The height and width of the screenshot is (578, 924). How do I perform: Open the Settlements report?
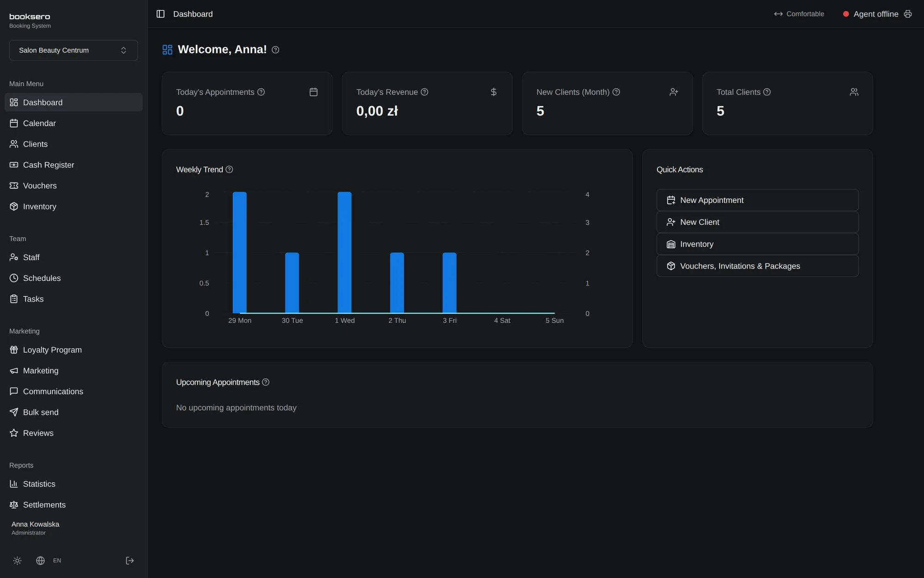pos(73,504)
